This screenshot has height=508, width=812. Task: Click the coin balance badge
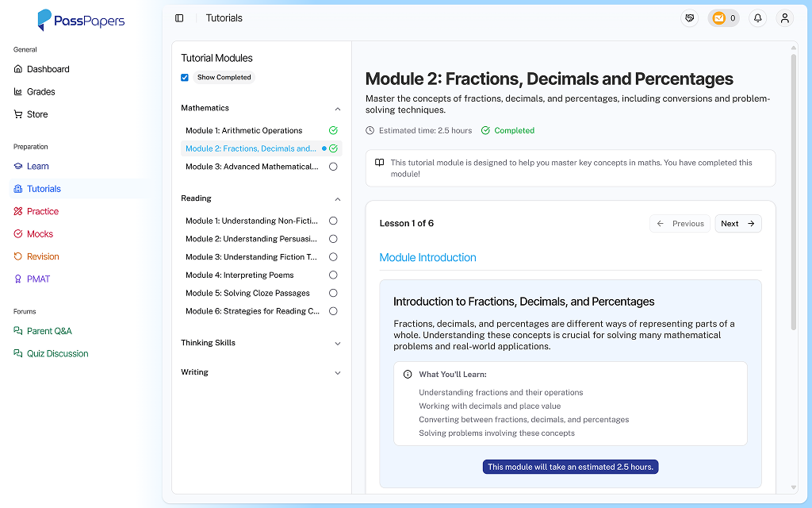(x=723, y=18)
